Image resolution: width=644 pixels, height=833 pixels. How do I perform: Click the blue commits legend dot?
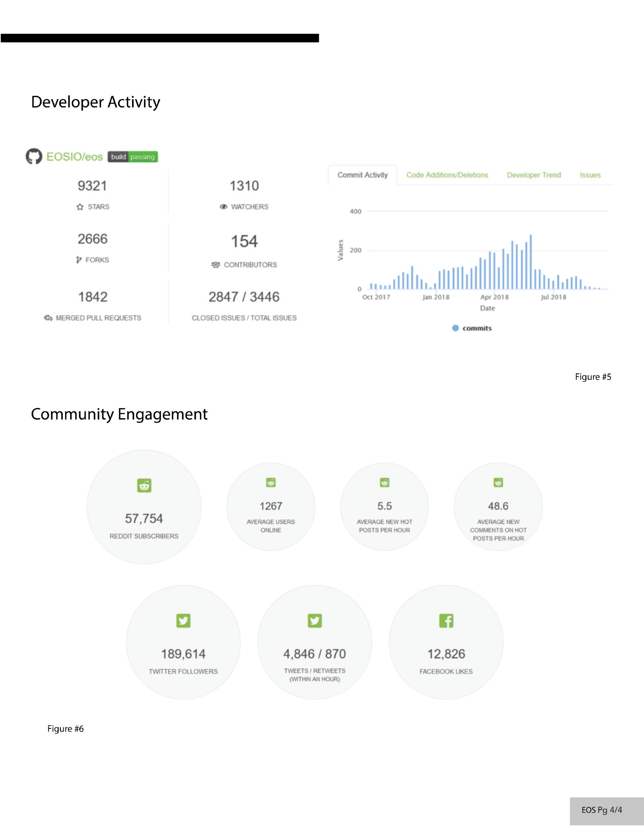455,328
